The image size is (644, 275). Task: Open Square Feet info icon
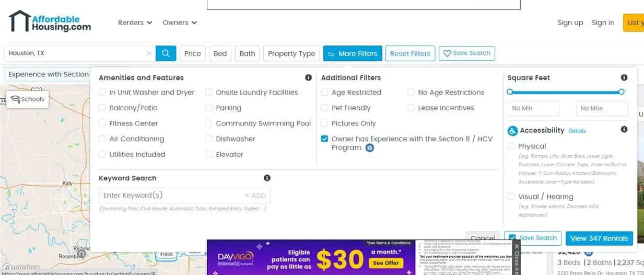[624, 77]
